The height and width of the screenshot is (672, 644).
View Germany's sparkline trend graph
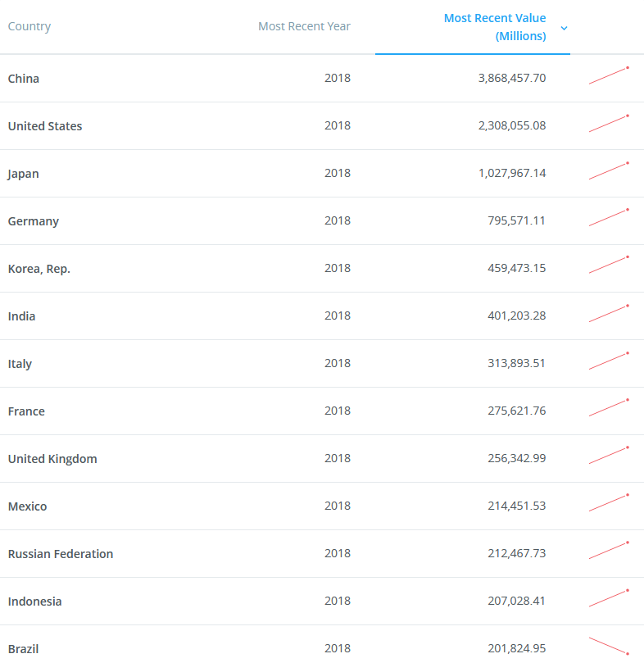(x=609, y=218)
